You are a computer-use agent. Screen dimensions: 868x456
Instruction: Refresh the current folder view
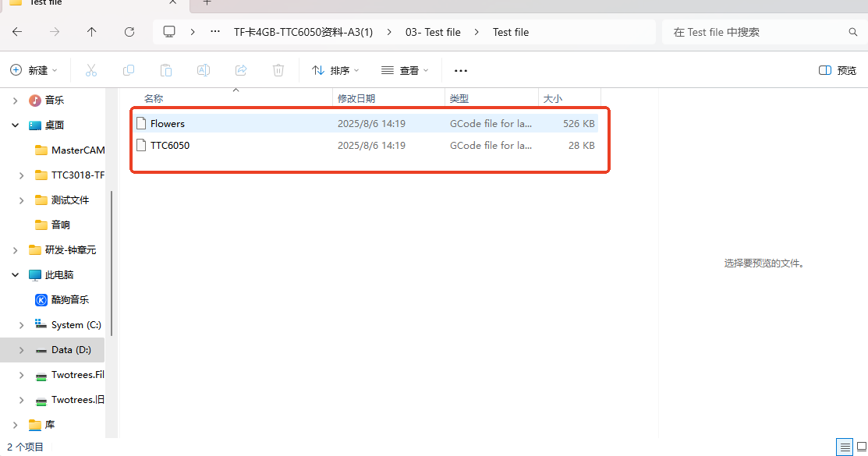(129, 32)
